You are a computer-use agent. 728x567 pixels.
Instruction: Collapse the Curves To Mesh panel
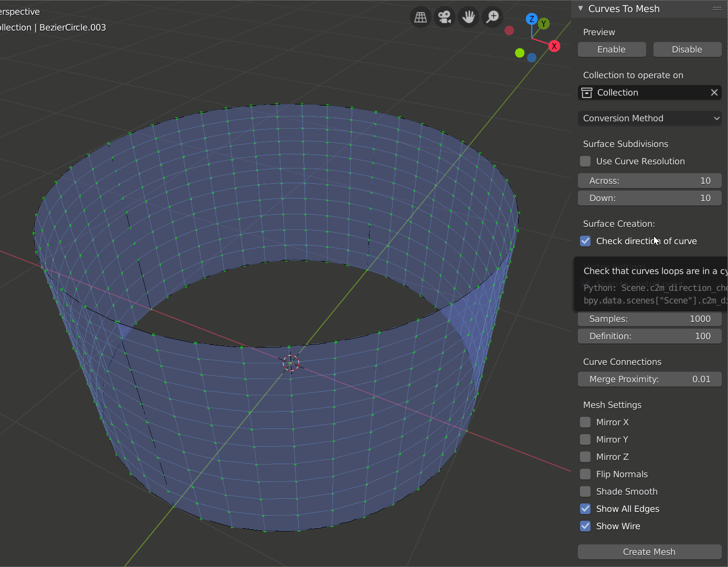coord(581,8)
